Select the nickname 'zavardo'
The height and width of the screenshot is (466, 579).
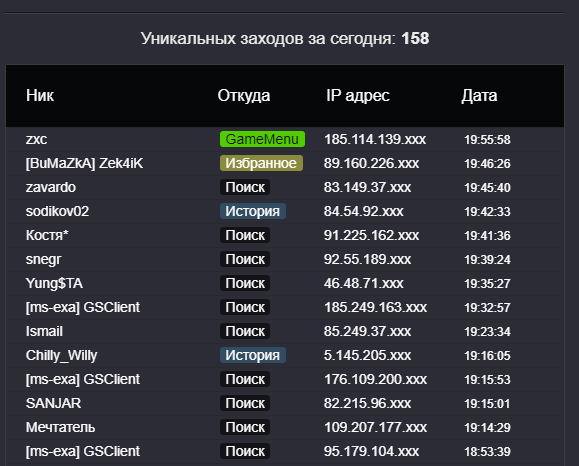(51, 187)
